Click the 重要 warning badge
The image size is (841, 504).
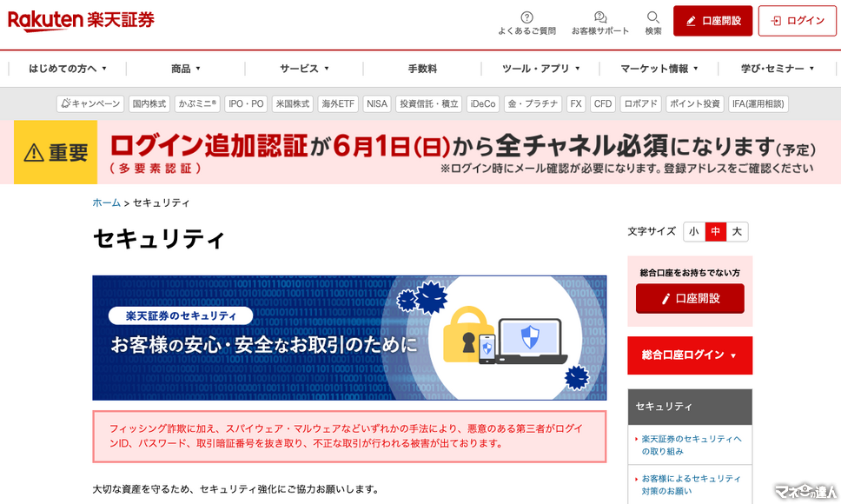click(x=56, y=152)
